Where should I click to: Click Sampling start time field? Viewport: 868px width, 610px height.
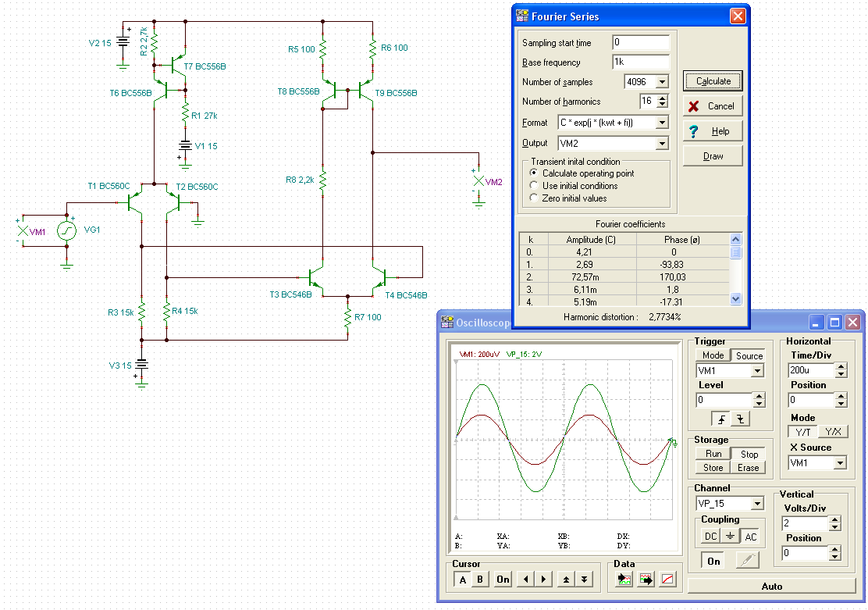(641, 42)
